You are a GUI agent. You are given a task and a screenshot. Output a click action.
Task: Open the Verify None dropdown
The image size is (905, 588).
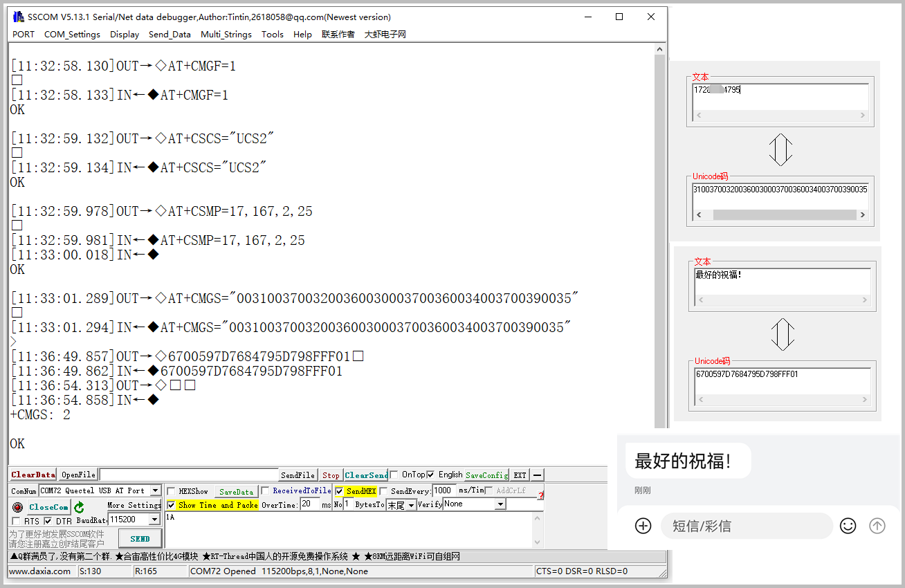(x=500, y=504)
